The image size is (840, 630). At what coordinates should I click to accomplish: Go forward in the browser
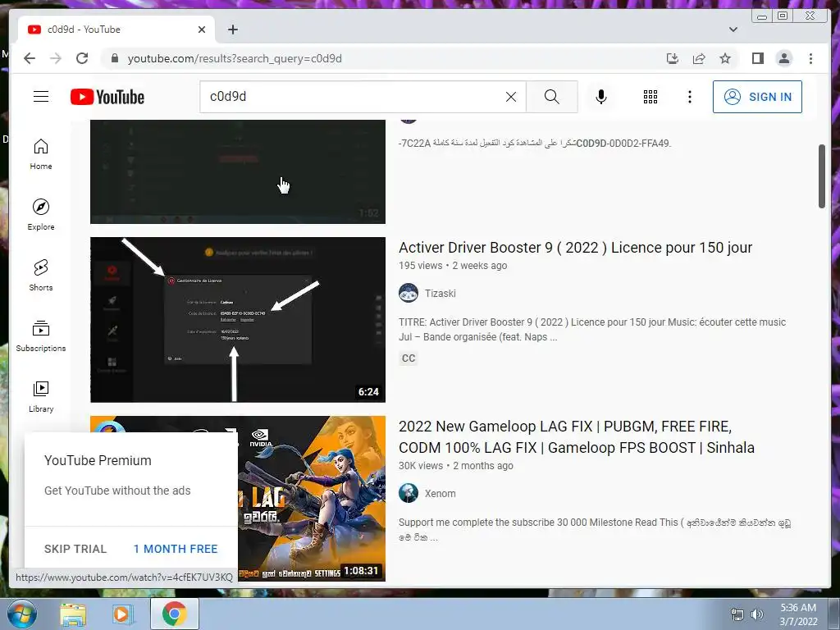pos(56,58)
